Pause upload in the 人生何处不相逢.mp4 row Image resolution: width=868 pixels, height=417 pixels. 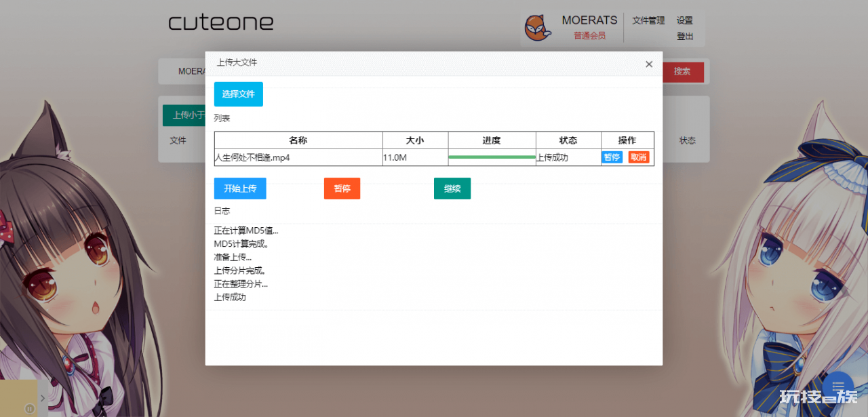612,157
